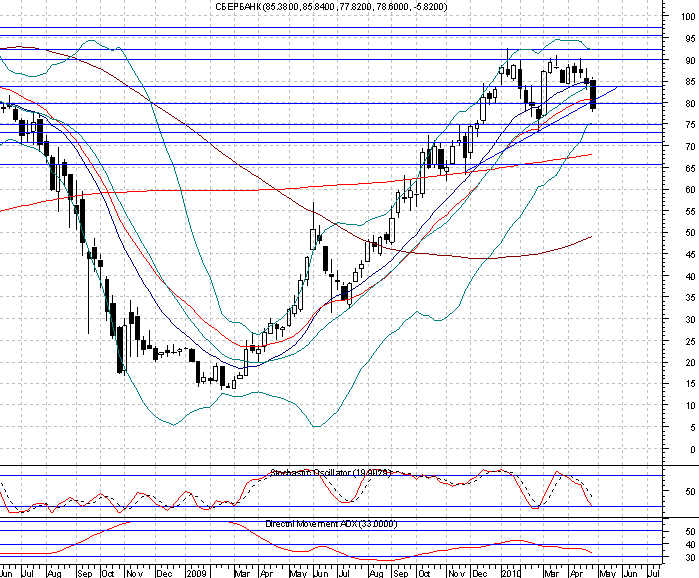Click the 65 price axis label
Screen dimensions: 699x578
pos(690,168)
